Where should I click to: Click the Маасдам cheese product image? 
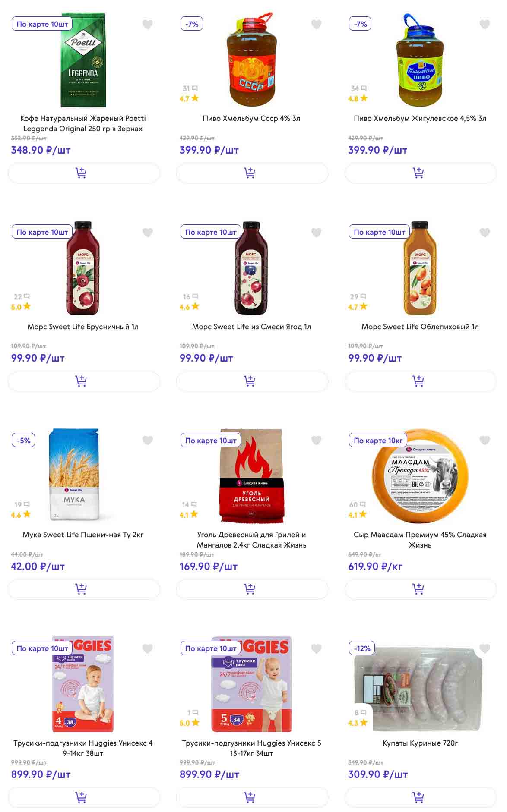(x=420, y=476)
